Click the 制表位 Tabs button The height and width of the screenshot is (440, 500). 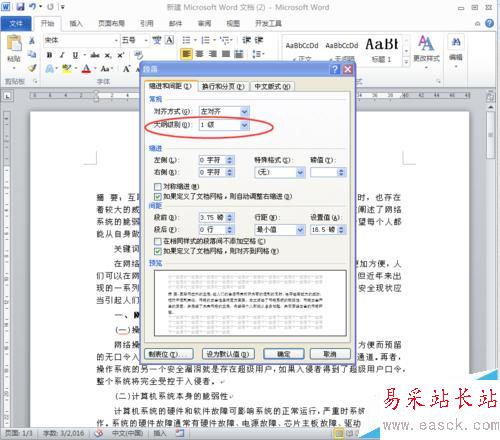coord(169,354)
